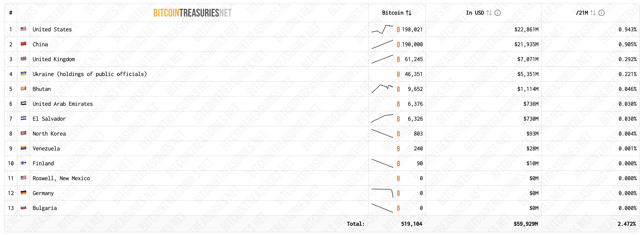
Task: Open the China entry
Action: (40, 44)
